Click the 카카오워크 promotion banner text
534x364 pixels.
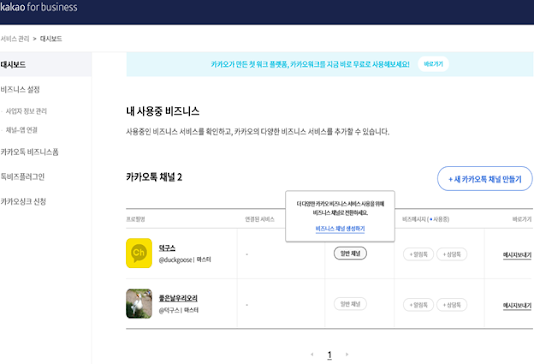310,64
